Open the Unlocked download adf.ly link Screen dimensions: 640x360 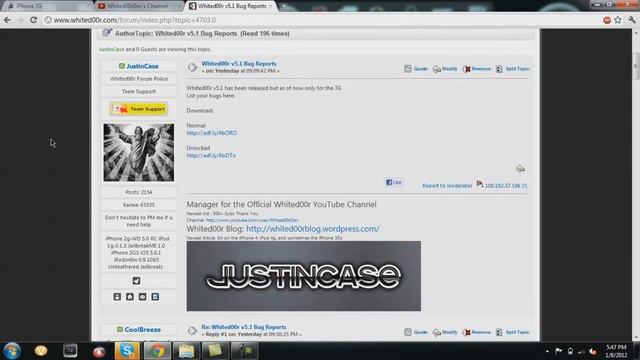coord(211,156)
